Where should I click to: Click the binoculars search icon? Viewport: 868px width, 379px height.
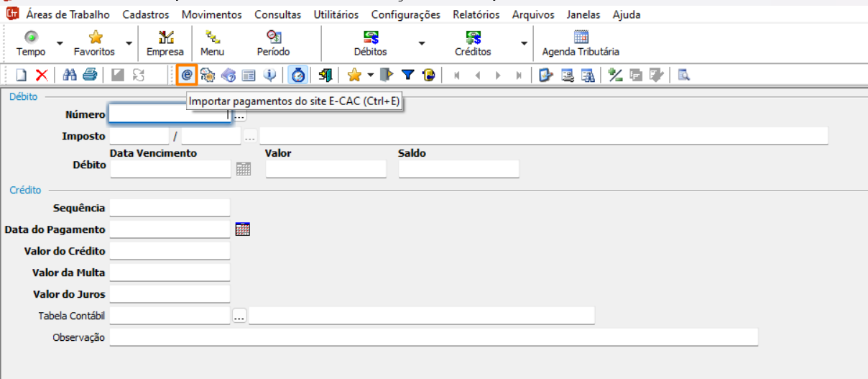pos(70,75)
